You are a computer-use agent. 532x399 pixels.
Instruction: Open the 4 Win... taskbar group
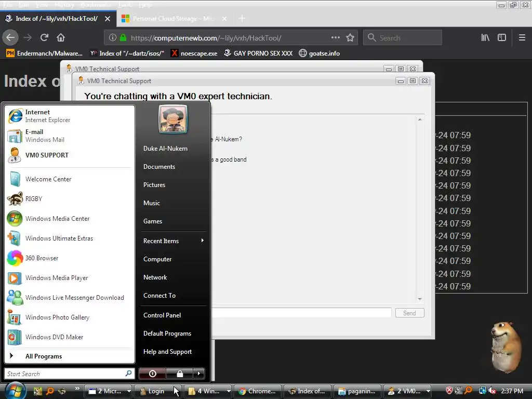pos(208,391)
